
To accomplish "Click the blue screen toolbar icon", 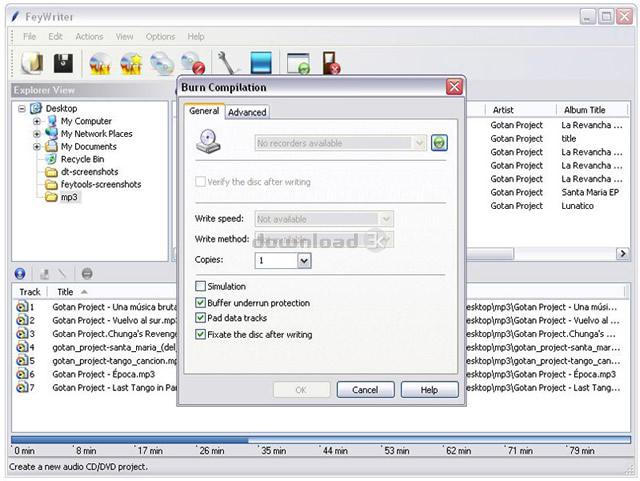I will click(x=261, y=63).
